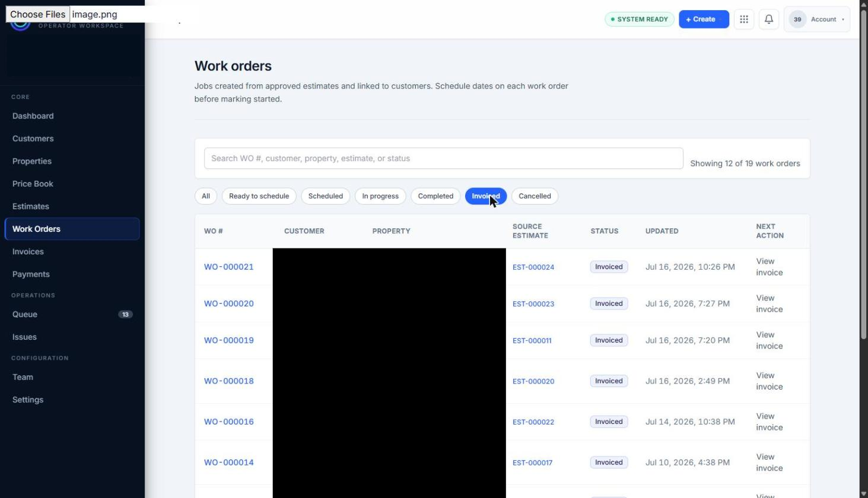Open the notifications bell

click(x=768, y=19)
